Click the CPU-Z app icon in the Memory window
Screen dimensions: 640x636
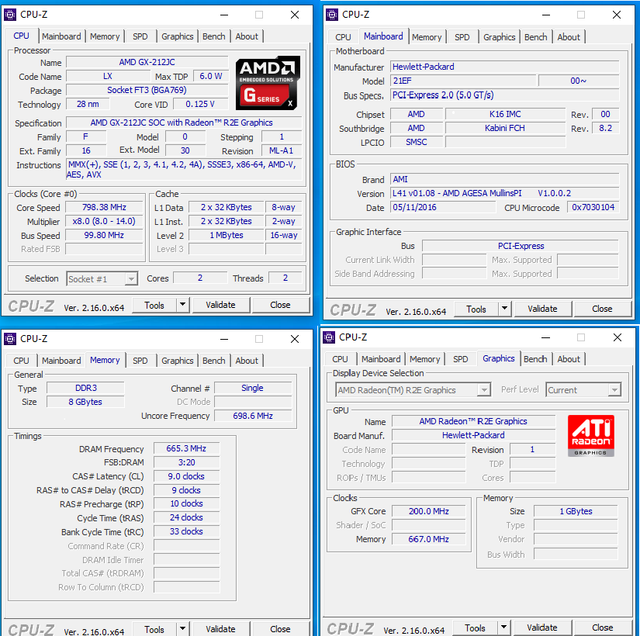pos(10,339)
